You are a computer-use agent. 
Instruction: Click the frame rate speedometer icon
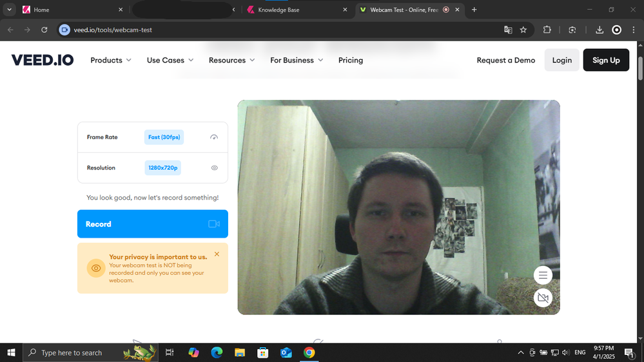[214, 137]
